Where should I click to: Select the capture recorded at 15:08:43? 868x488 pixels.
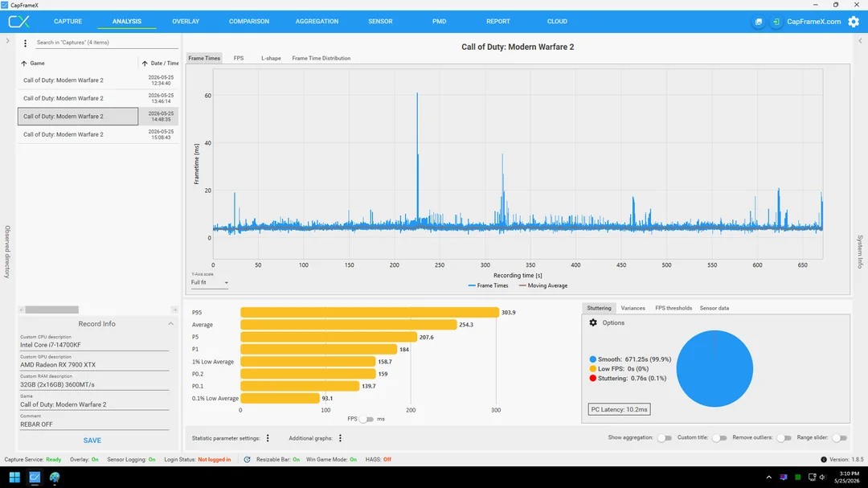98,134
